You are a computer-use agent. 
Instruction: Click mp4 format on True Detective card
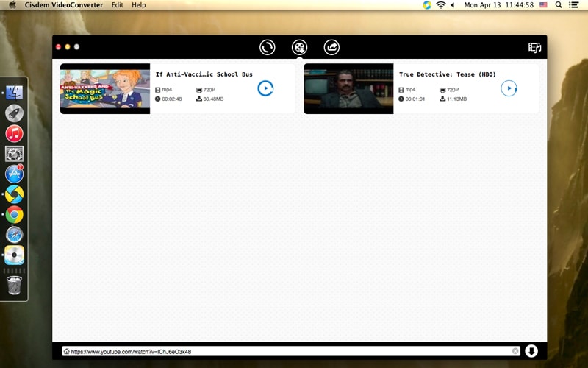410,90
